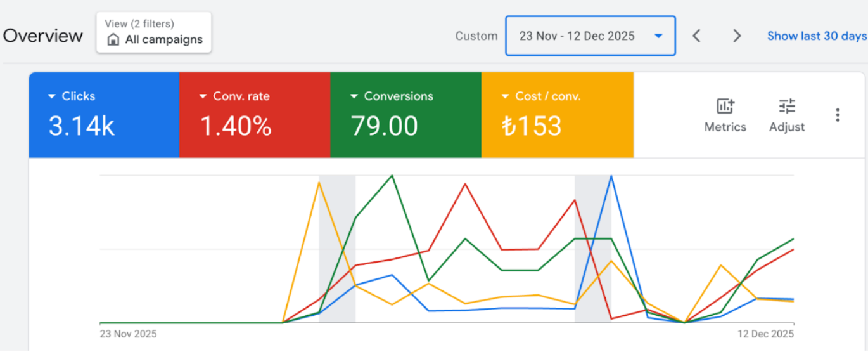Go to next date range arrow
The width and height of the screenshot is (868, 352).
tap(737, 36)
